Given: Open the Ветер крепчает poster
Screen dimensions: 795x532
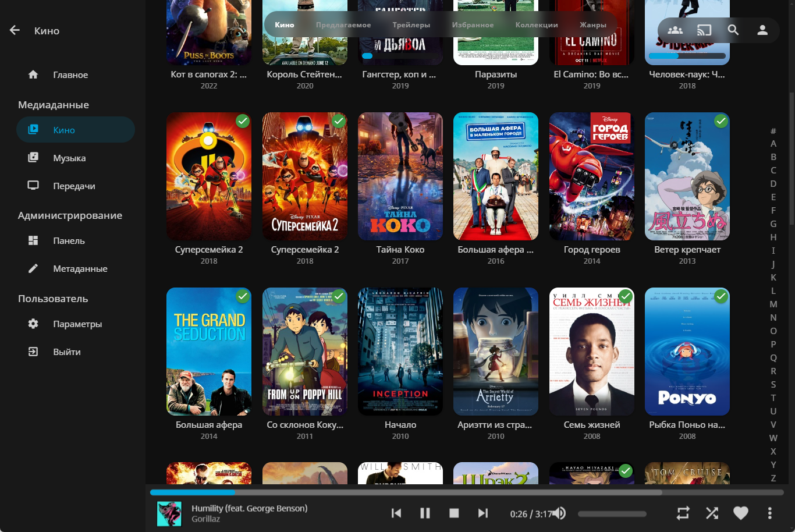Looking at the screenshot, I should click(687, 176).
